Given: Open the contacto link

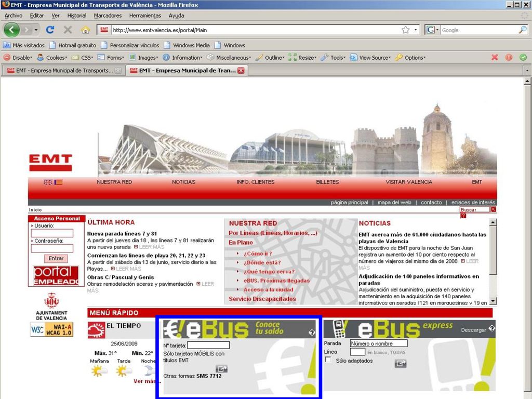Looking at the screenshot, I should pos(431,203).
